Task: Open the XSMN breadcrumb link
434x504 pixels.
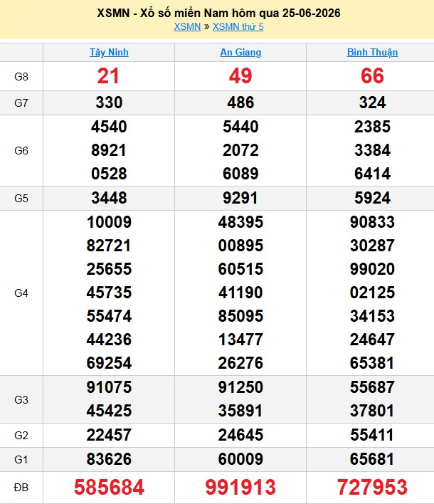Action: click(x=187, y=26)
